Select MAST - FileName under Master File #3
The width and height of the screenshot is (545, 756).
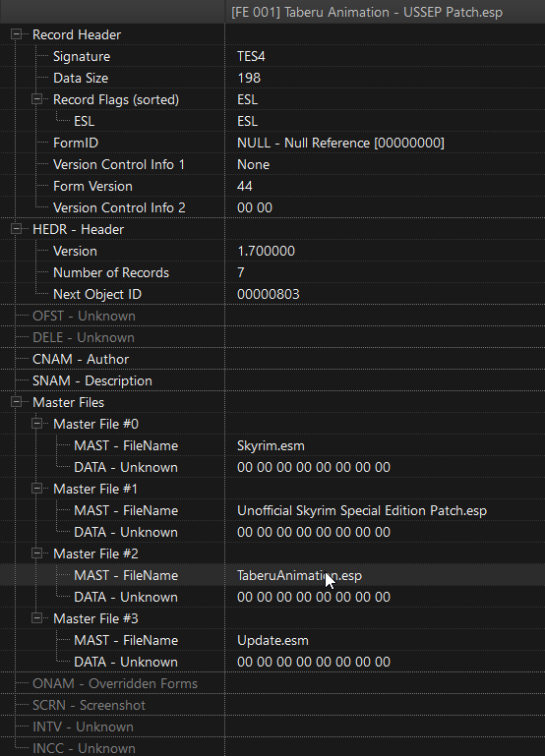pos(126,640)
